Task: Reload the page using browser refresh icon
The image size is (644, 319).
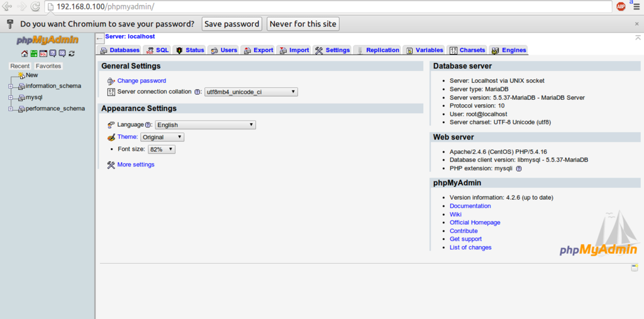Action: tap(35, 7)
